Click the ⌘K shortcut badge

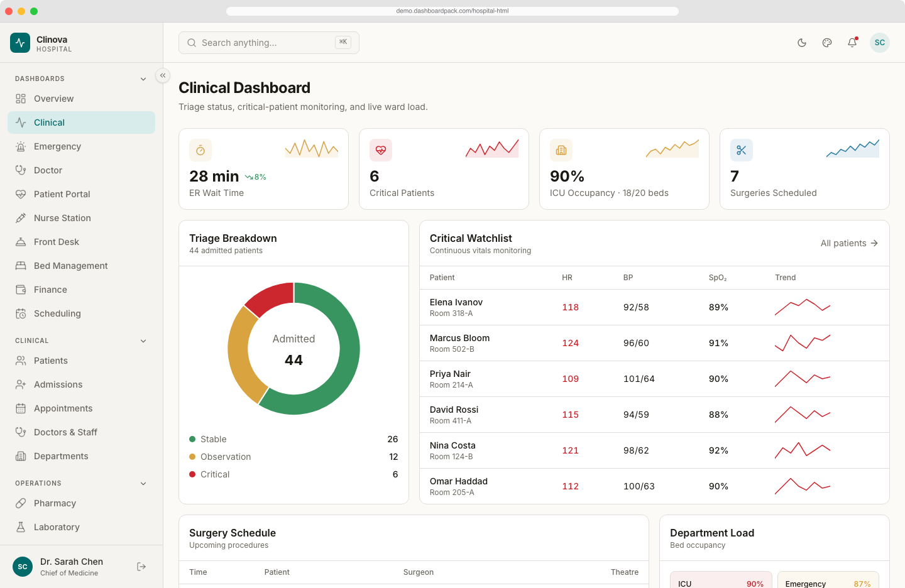click(343, 42)
